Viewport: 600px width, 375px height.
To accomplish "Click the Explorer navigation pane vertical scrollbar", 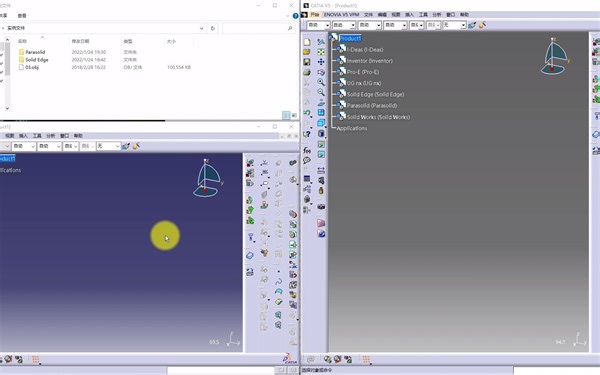I will [7, 74].
